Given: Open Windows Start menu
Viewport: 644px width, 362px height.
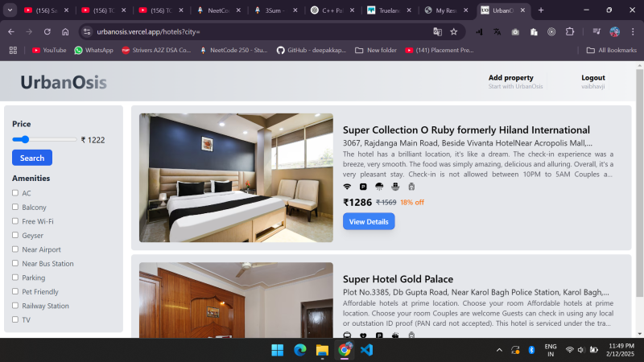Looking at the screenshot, I should pos(278,350).
